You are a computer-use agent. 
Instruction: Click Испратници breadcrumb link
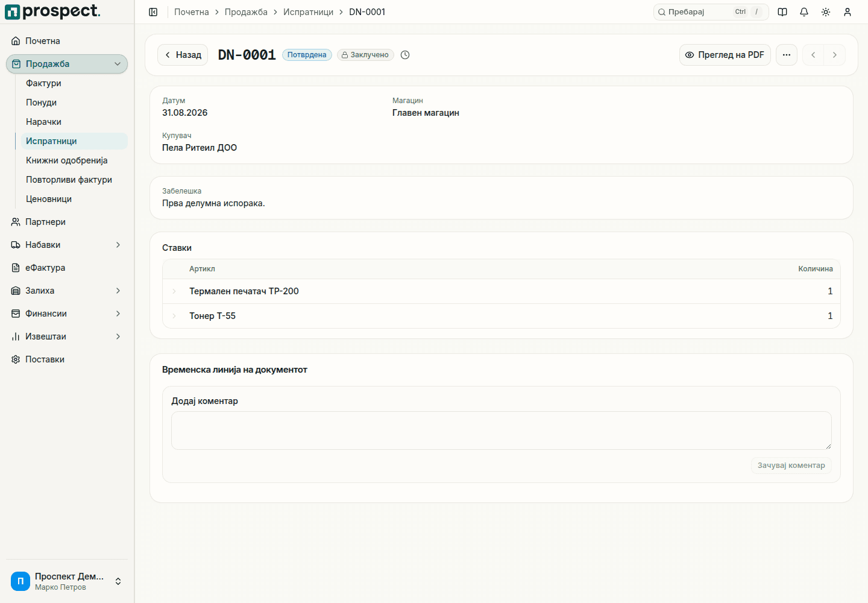(x=308, y=12)
